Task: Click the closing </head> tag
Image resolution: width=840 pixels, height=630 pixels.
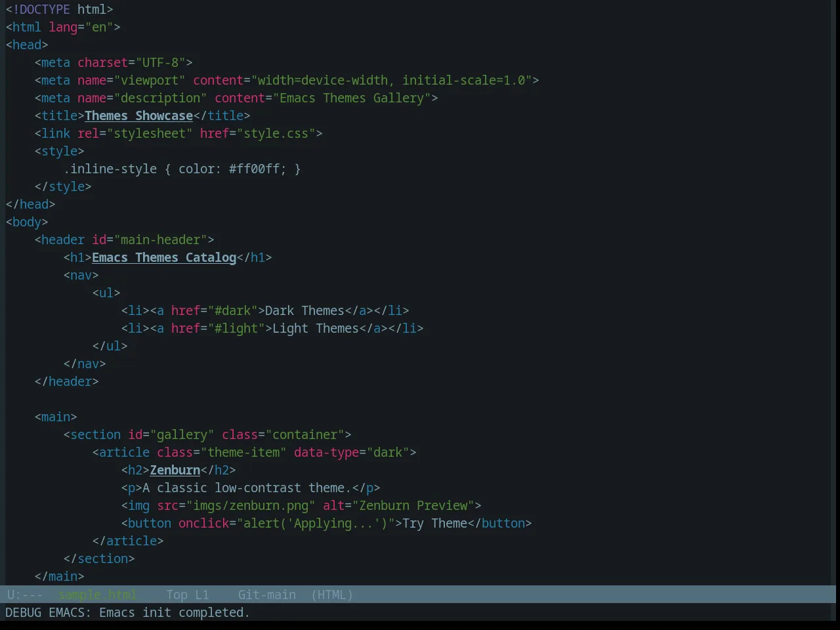Action: pyautogui.click(x=30, y=204)
